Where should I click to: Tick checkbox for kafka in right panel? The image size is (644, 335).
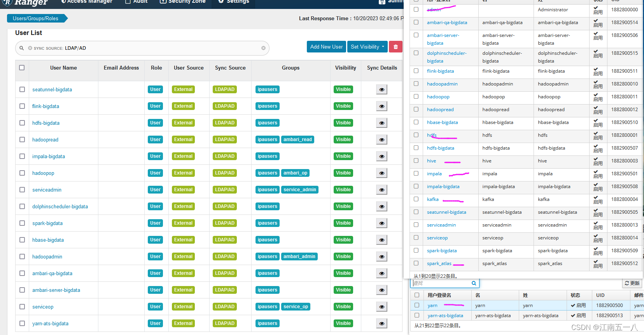coord(416,199)
